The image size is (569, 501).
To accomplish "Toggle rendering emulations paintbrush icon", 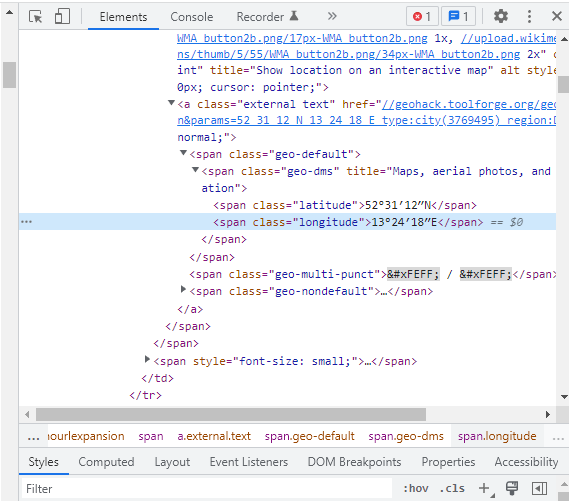I will pos(512,488).
